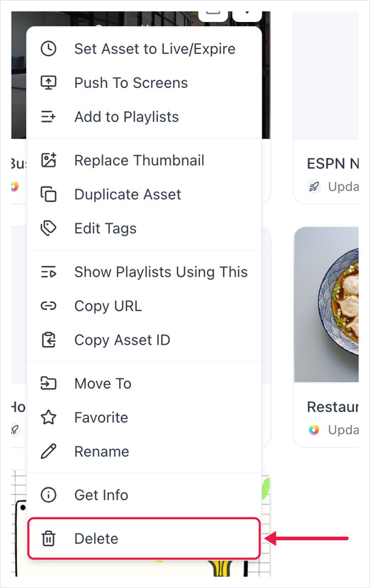Viewport: 370px width, 588px height.
Task: Select Rename from the menu
Action: [x=145, y=452]
